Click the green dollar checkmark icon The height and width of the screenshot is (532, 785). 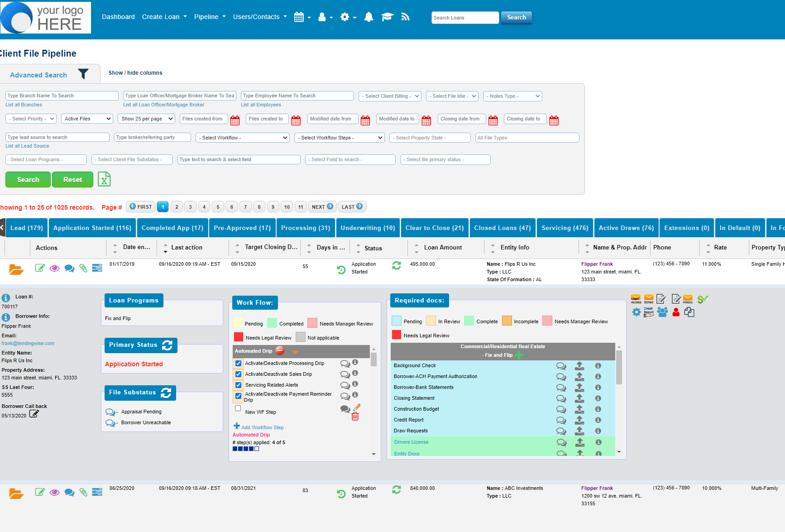point(703,299)
